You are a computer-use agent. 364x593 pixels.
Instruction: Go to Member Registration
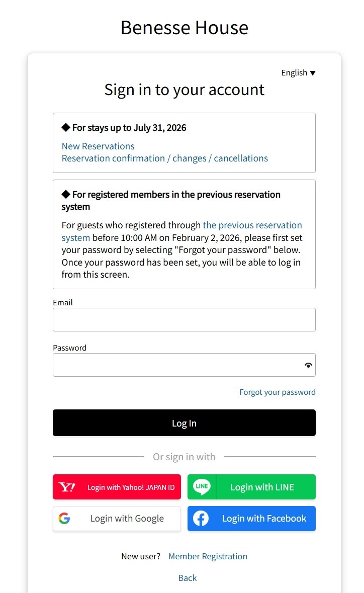pos(208,556)
